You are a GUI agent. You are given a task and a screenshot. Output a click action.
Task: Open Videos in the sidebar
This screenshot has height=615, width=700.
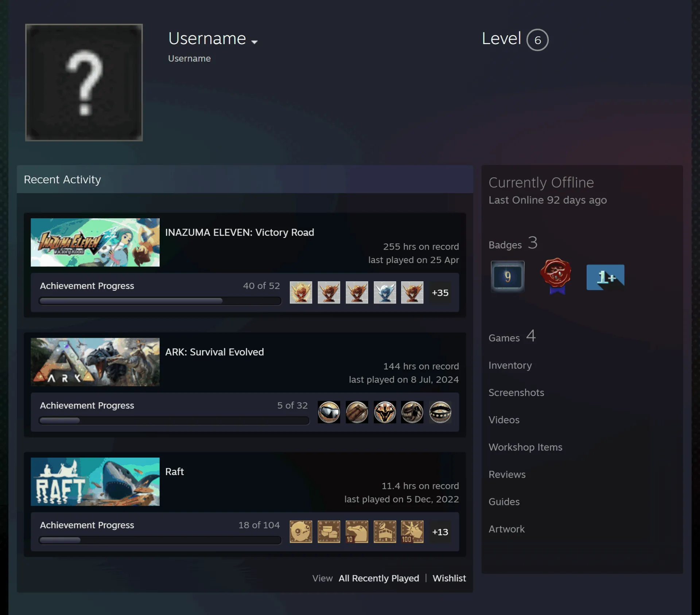tap(504, 420)
